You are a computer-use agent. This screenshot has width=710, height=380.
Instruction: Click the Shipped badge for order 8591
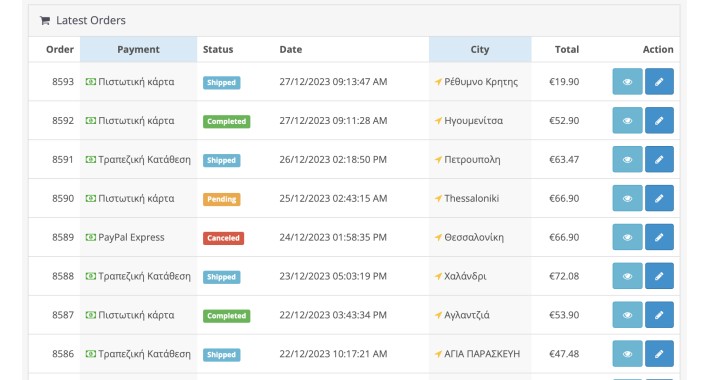[x=221, y=160]
